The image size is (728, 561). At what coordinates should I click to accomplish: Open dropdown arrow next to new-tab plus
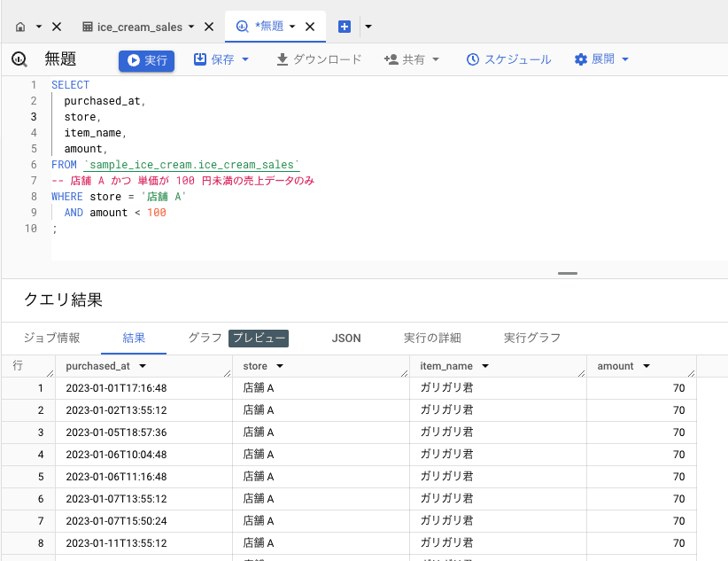coord(368,27)
